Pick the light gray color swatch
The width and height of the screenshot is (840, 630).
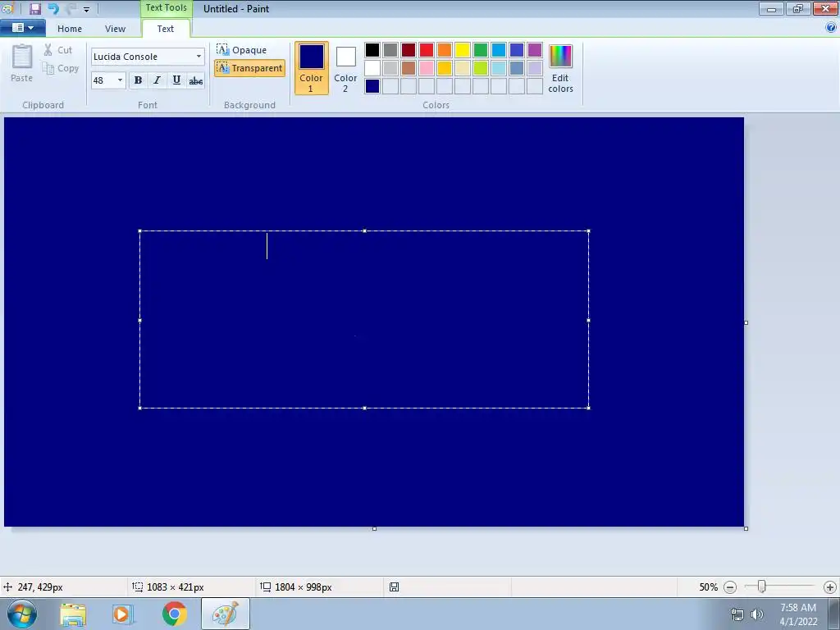click(x=390, y=68)
